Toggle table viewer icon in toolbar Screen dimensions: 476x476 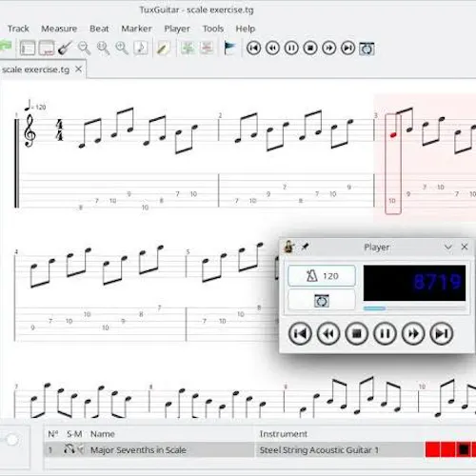[x=47, y=49]
